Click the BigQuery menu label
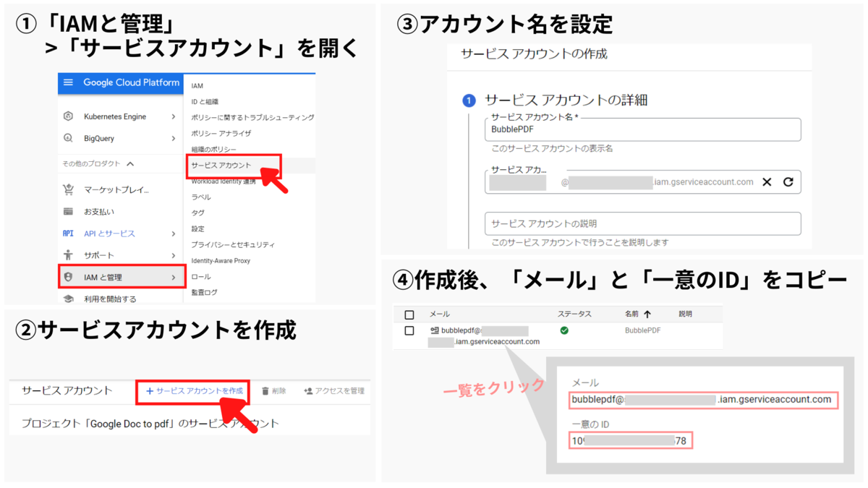This screenshot has width=868, height=488. pos(99,138)
